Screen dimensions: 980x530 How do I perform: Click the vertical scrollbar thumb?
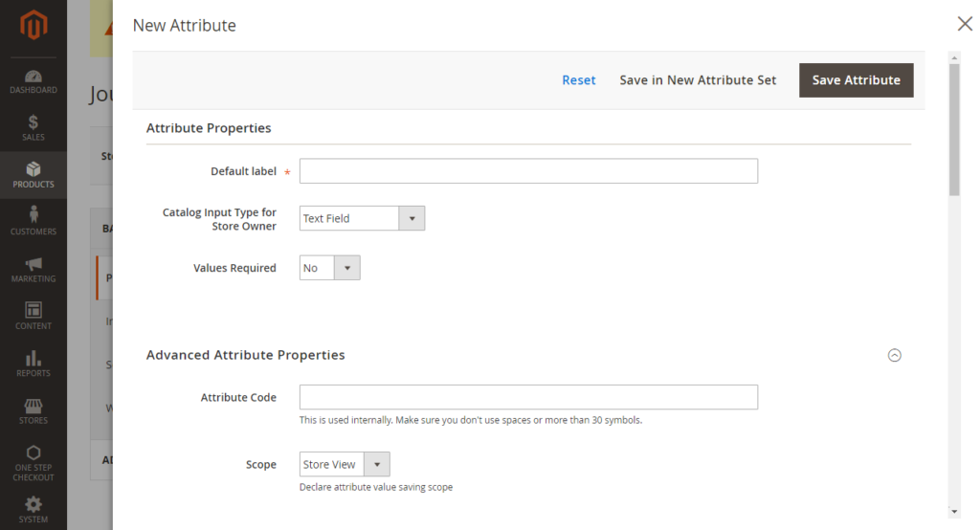(x=954, y=129)
